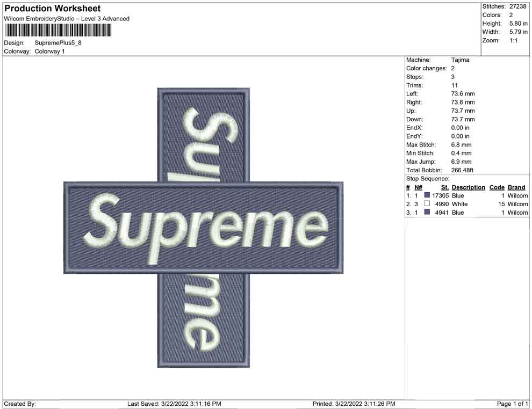
Task: Click the Machine value Tajima
Action: pos(460,60)
